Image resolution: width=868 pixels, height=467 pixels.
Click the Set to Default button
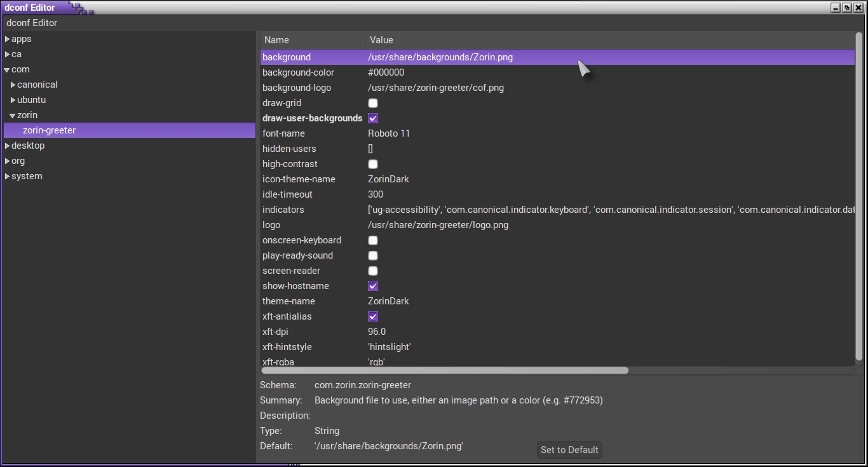[569, 450]
